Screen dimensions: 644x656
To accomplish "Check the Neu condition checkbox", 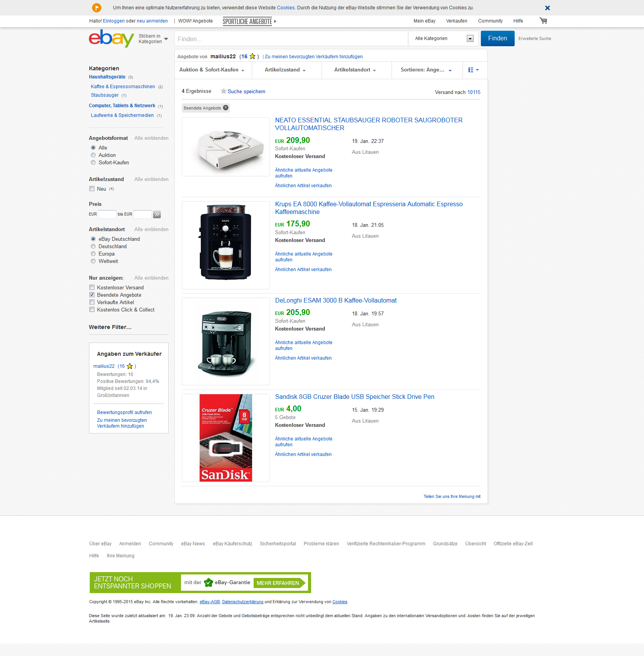I will [x=92, y=189].
